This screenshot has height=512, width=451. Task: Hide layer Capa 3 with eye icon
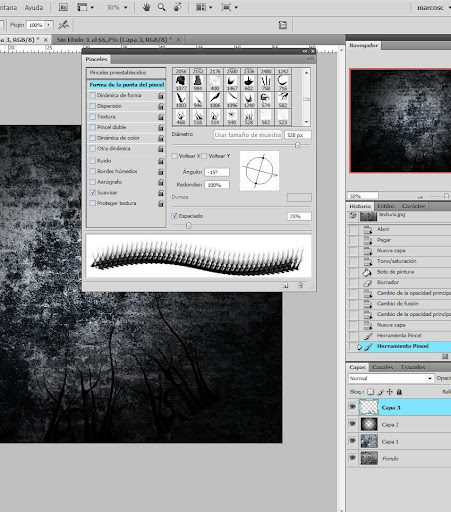(x=352, y=407)
